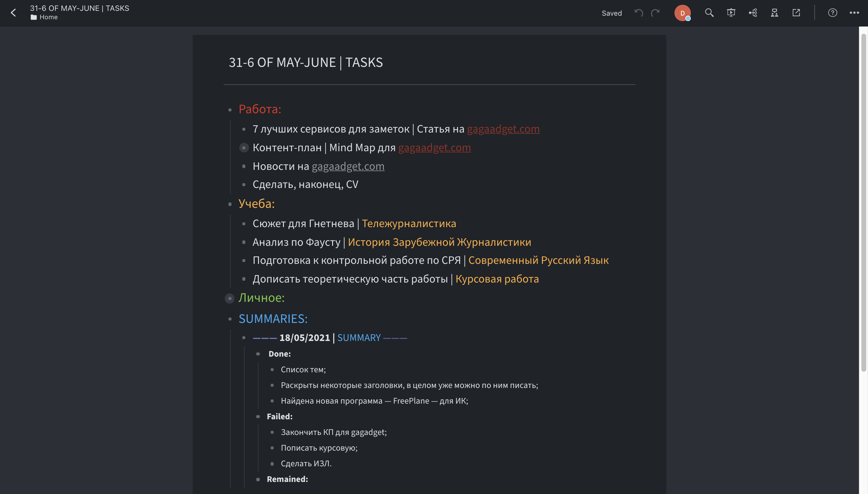Switch to mind map view

(x=753, y=13)
